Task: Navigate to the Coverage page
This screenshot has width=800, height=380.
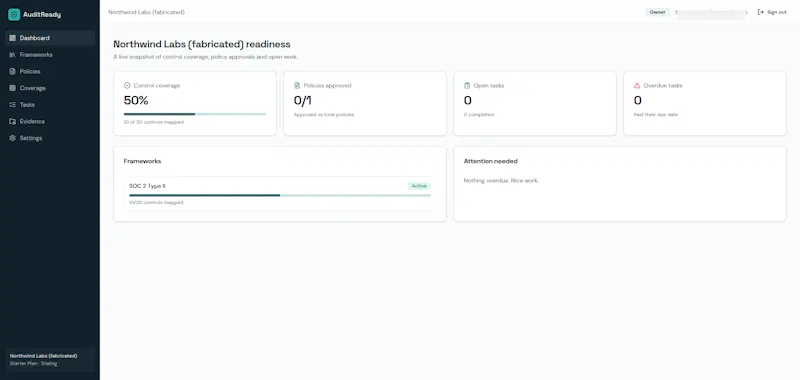Action: [x=50, y=88]
